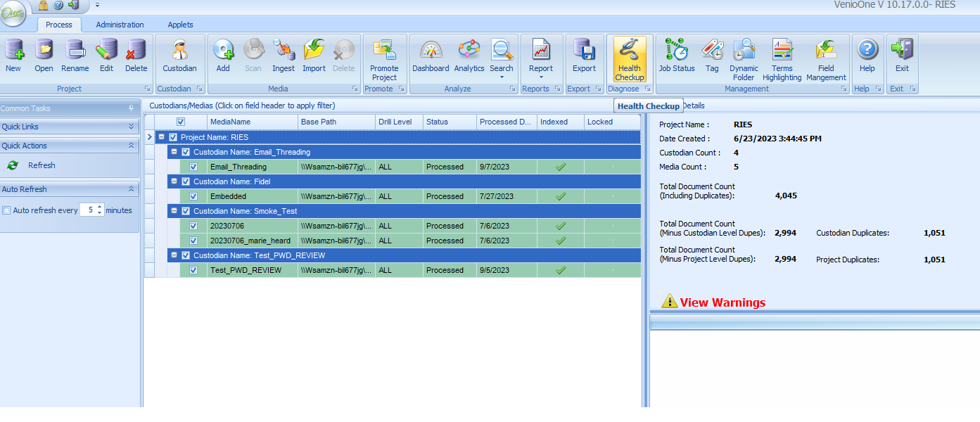This screenshot has width=980, height=422.
Task: Click the VenioOne application logo button
Action: click(x=13, y=13)
